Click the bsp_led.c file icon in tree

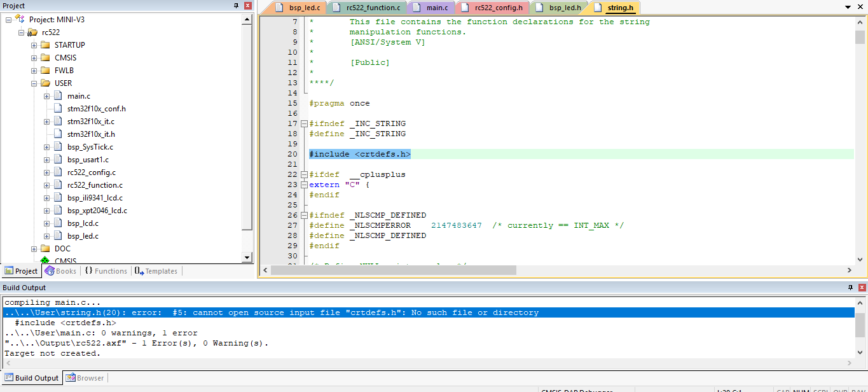coord(59,236)
